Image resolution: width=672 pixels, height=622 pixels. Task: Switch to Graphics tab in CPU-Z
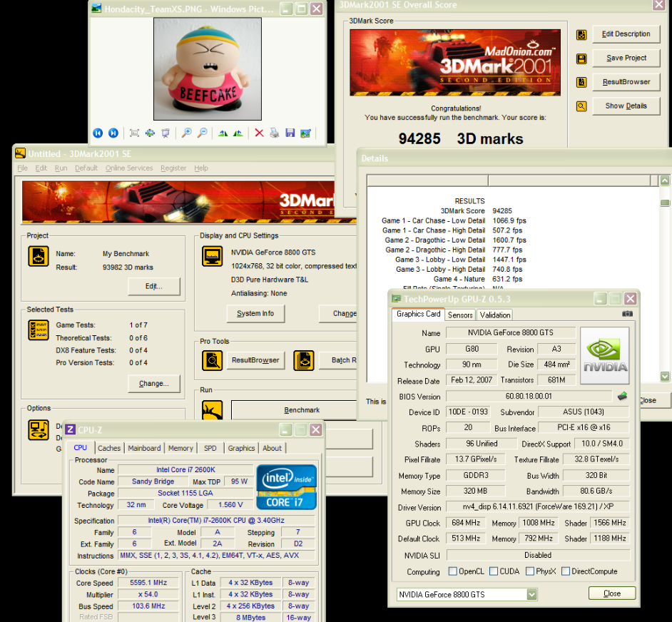(241, 448)
